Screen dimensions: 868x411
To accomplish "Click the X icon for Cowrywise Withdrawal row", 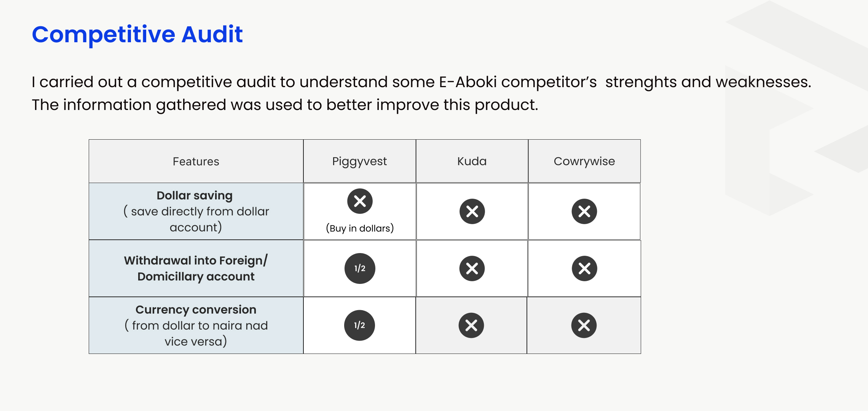I will pyautogui.click(x=584, y=268).
